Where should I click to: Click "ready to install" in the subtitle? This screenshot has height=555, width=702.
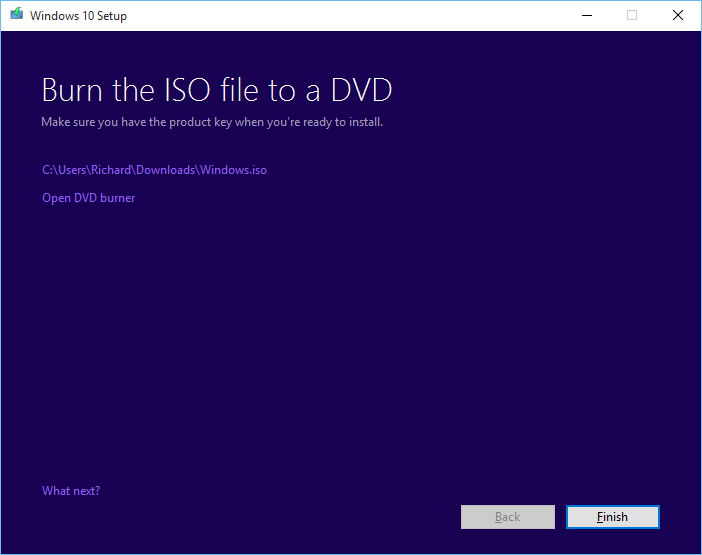click(x=341, y=122)
